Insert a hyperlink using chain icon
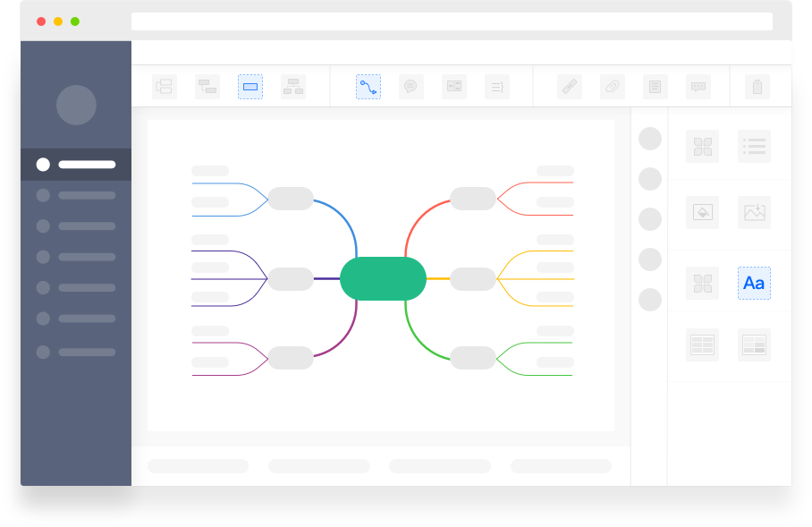812x527 pixels. pos(570,87)
